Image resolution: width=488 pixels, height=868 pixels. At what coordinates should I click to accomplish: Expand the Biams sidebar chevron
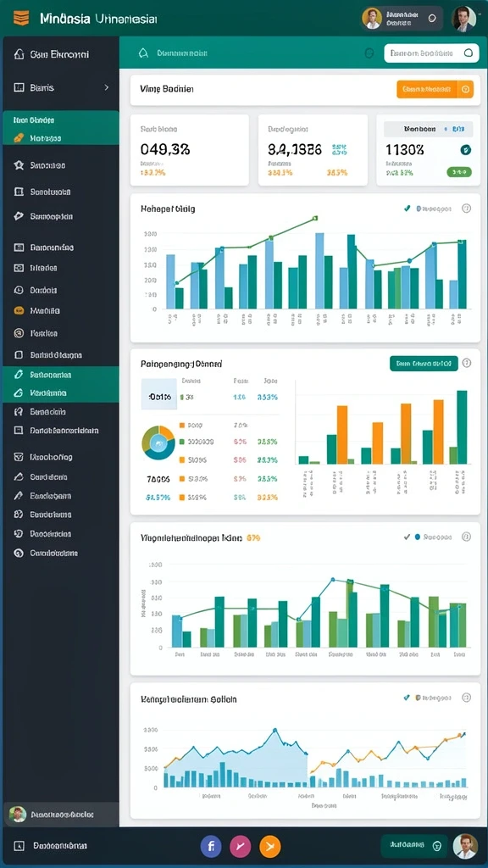click(x=106, y=87)
